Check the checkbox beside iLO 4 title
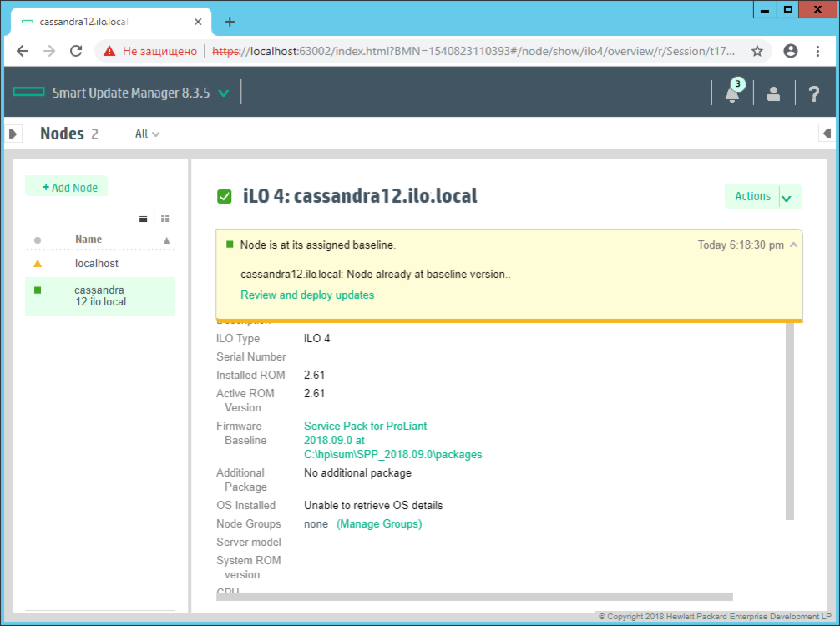 tap(224, 196)
